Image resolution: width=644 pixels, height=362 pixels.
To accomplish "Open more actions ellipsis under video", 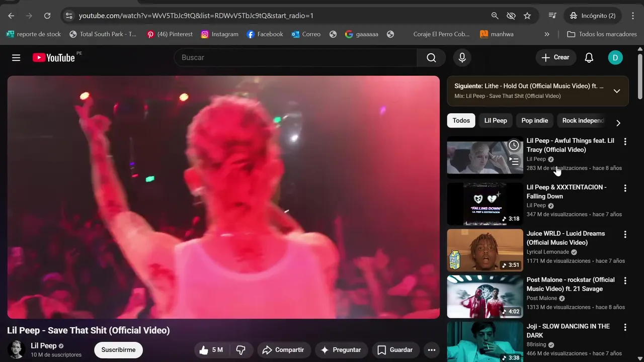I will 431,350.
